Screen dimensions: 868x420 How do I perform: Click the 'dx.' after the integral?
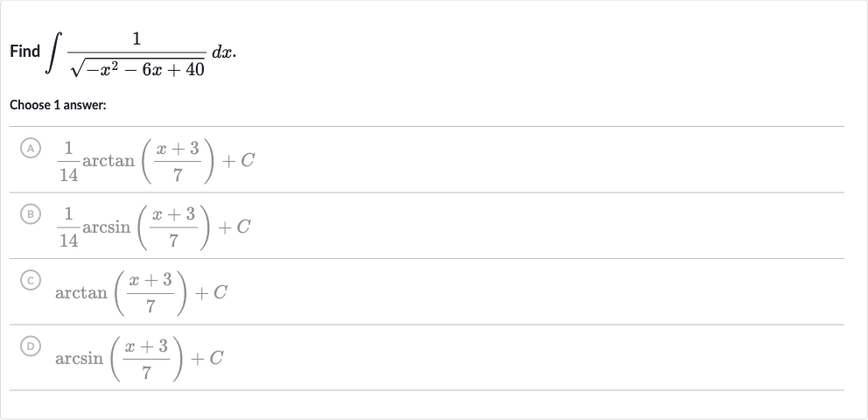click(224, 52)
